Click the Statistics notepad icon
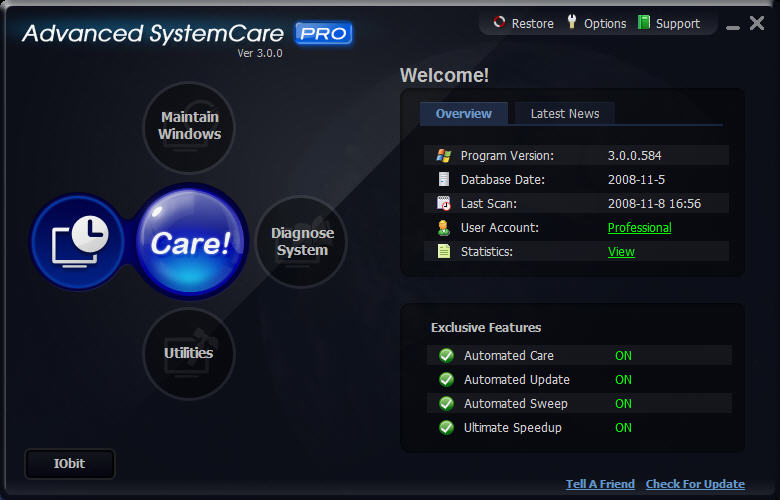Screen dimensions: 780x500 click(444, 251)
